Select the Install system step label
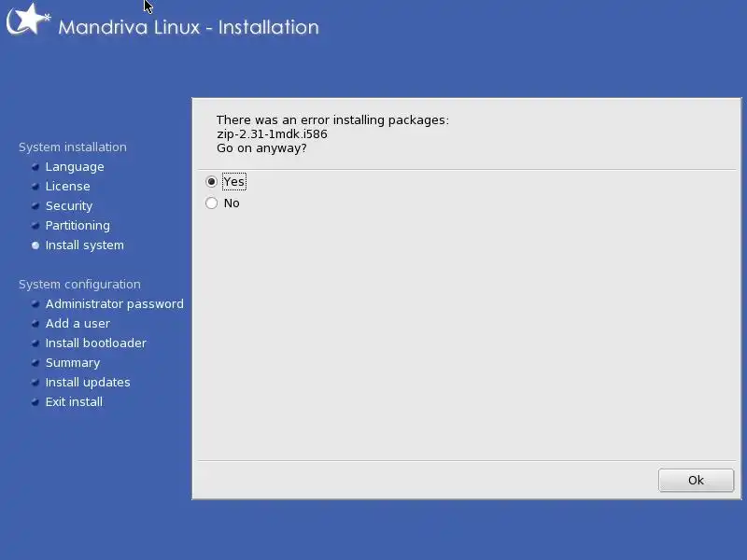This screenshot has height=560, width=747. [85, 245]
